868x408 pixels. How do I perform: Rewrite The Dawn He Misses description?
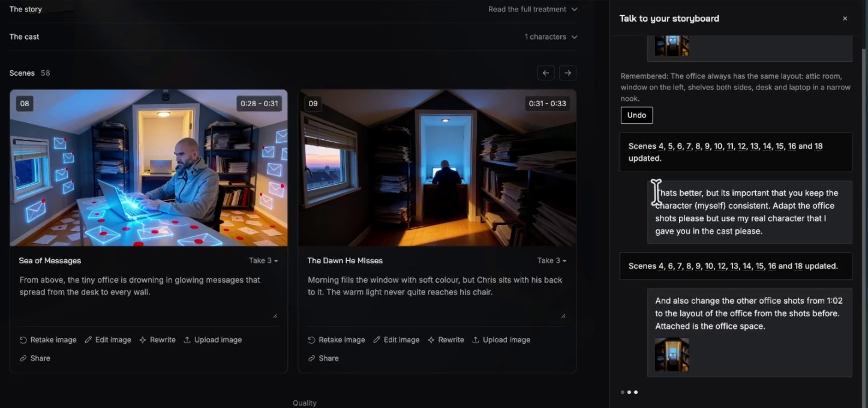coord(446,340)
